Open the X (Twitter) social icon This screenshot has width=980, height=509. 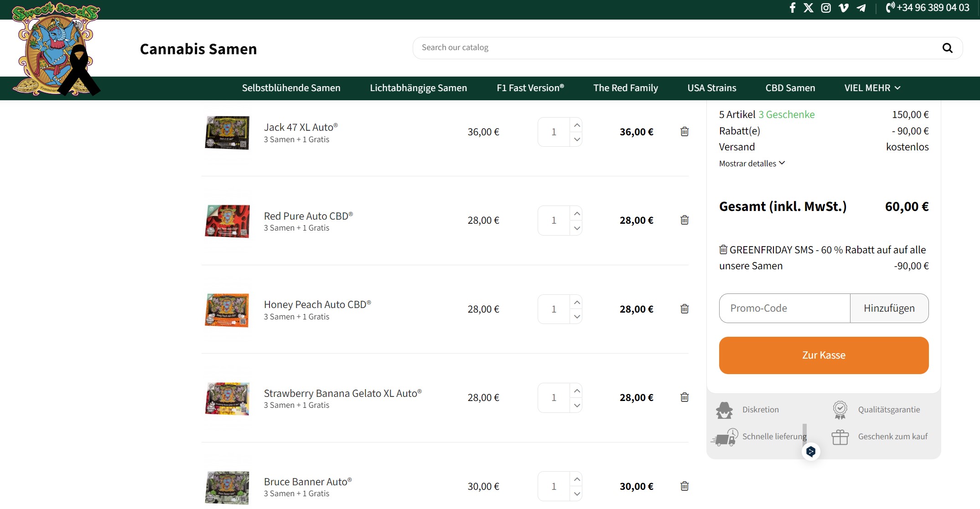pyautogui.click(x=809, y=8)
